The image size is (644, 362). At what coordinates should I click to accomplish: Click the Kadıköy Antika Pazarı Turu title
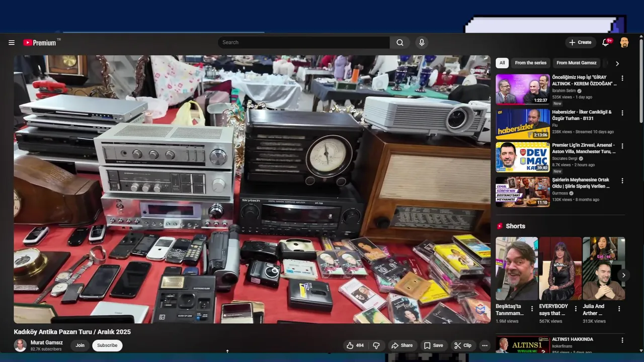pyautogui.click(x=72, y=332)
